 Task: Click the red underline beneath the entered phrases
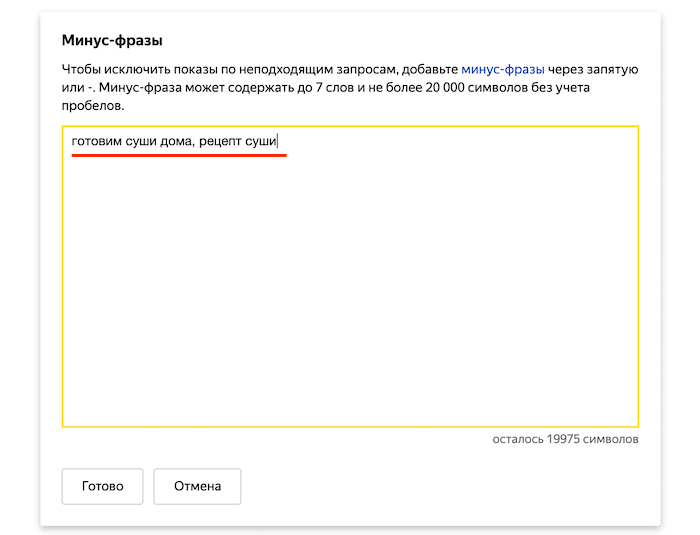coord(179,156)
